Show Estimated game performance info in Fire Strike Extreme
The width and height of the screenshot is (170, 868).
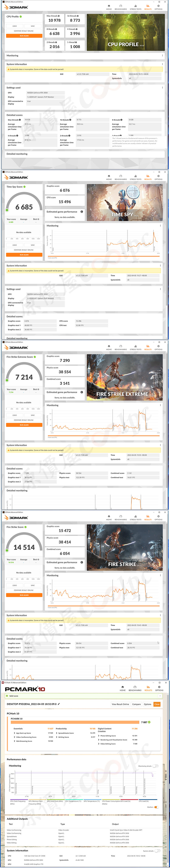(x=82, y=392)
